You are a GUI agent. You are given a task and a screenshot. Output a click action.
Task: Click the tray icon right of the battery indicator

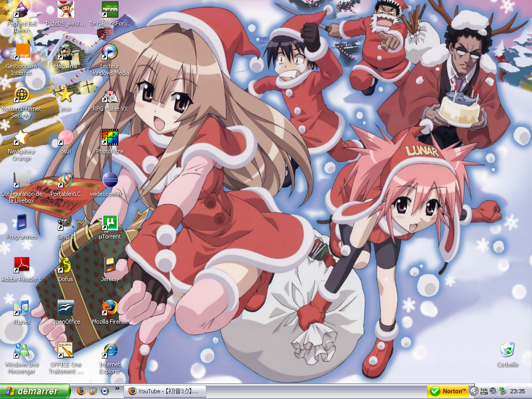pos(493,391)
